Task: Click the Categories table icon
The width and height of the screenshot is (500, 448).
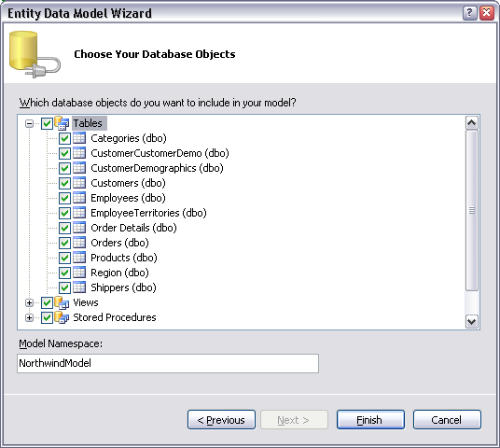Action: 79,138
